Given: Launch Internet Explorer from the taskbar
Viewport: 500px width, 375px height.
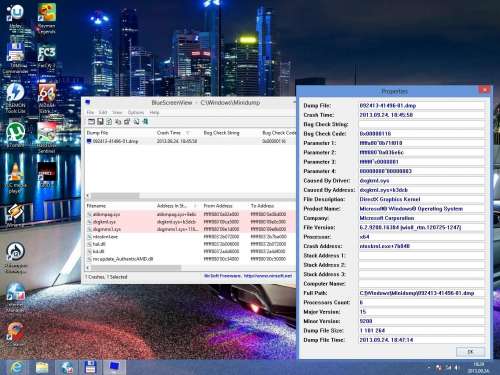Looking at the screenshot, I should (x=16, y=367).
